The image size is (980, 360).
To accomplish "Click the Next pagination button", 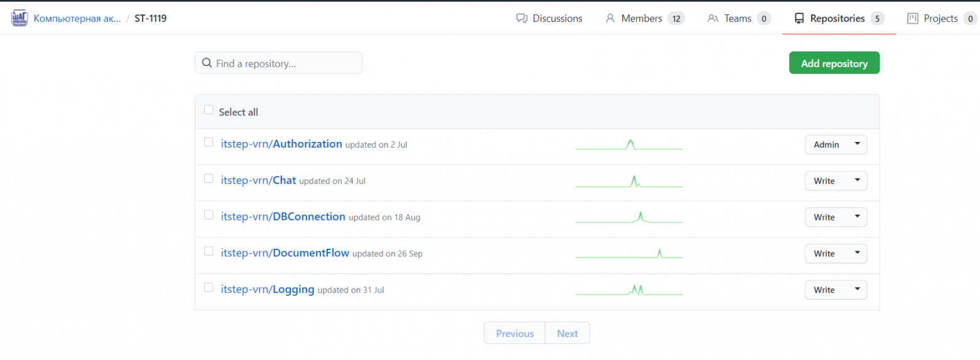I will coord(567,333).
